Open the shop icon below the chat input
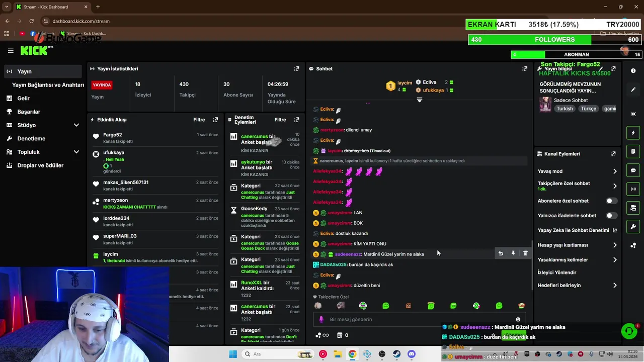Image resolution: width=644 pixels, height=362 pixels. [x=340, y=335]
